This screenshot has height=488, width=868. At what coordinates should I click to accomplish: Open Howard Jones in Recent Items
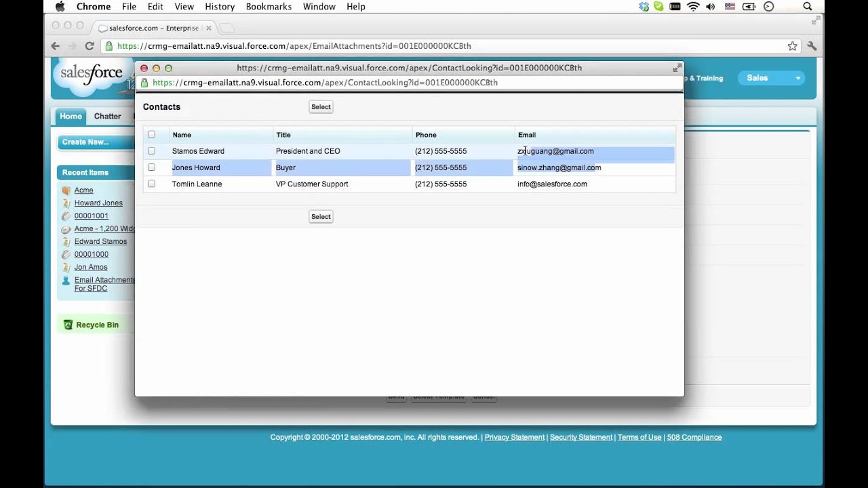coord(98,203)
